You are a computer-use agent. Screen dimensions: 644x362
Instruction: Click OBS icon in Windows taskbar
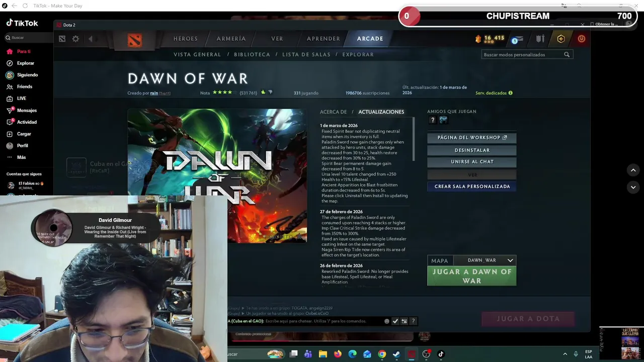(426, 354)
